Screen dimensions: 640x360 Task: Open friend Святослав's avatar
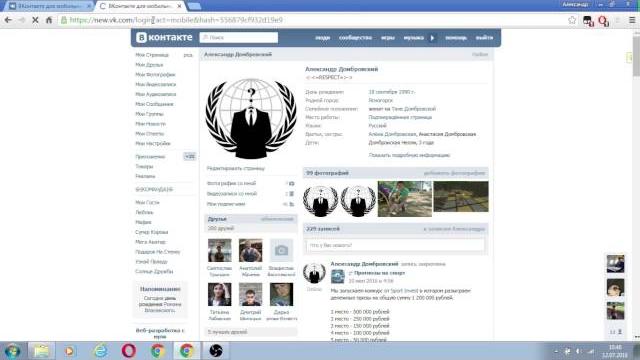pos(220,250)
